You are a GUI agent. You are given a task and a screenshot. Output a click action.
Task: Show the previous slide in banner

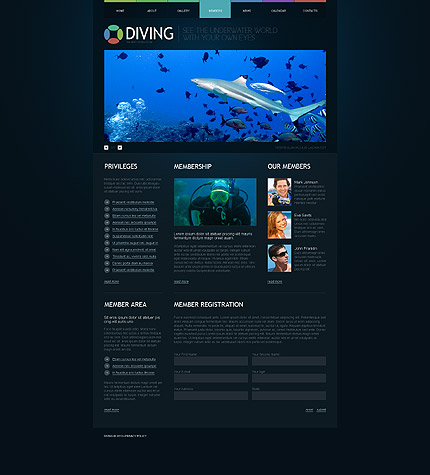[x=106, y=148]
